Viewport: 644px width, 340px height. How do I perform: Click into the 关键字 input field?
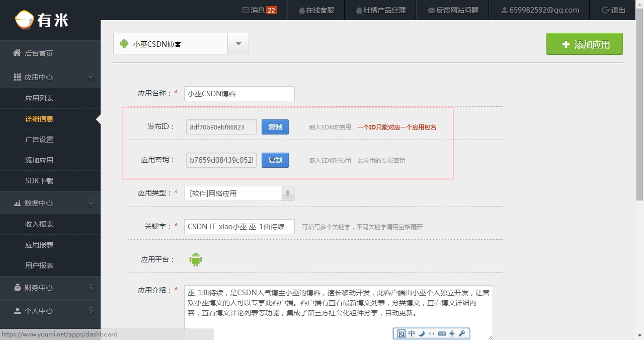tap(239, 227)
